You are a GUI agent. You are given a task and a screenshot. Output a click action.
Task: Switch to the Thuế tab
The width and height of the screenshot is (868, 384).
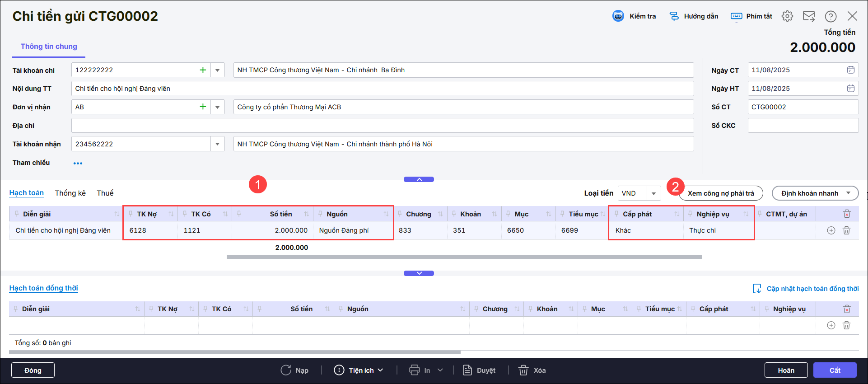click(x=105, y=193)
